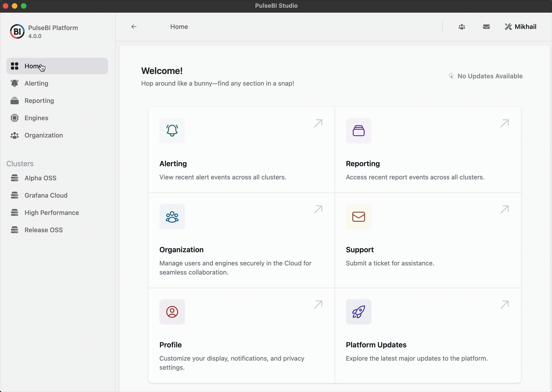Screen dimensions: 552x392
Task: Click the Organization people card icon
Action: coord(172,216)
